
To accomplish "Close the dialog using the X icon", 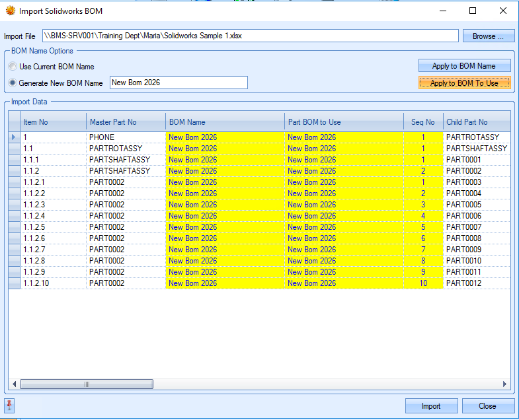I will pyautogui.click(x=502, y=11).
